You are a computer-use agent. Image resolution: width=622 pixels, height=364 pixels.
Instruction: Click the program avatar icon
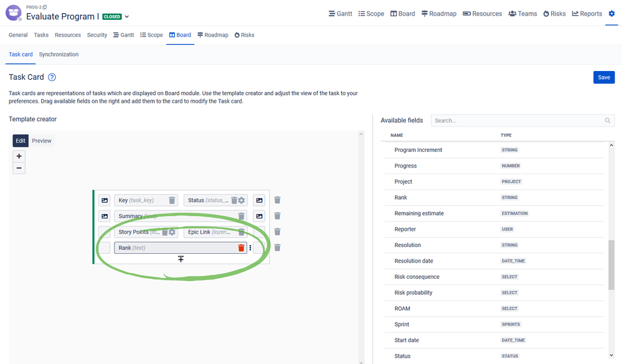[x=14, y=12]
